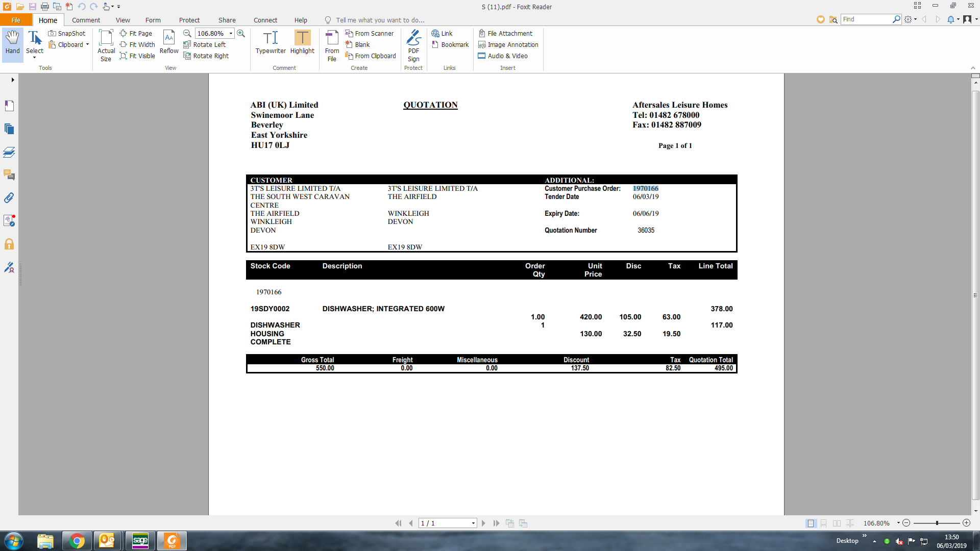
Task: Click the zoom slider in status bar
Action: pos(937,523)
